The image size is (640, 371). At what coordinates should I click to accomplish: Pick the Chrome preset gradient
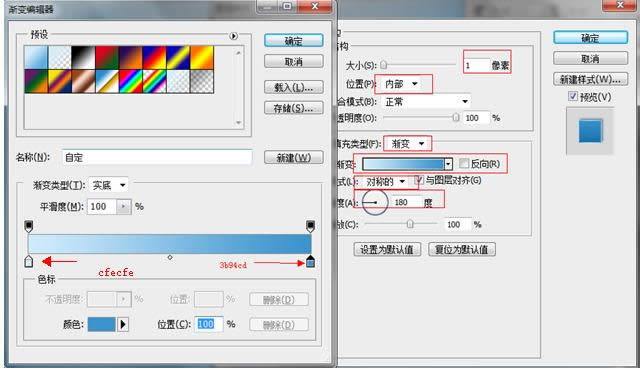click(107, 81)
